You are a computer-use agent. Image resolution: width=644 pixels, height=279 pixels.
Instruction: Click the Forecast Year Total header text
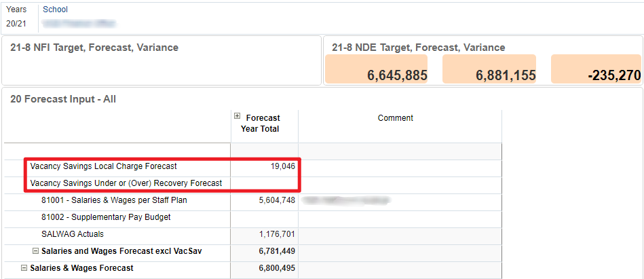point(262,123)
